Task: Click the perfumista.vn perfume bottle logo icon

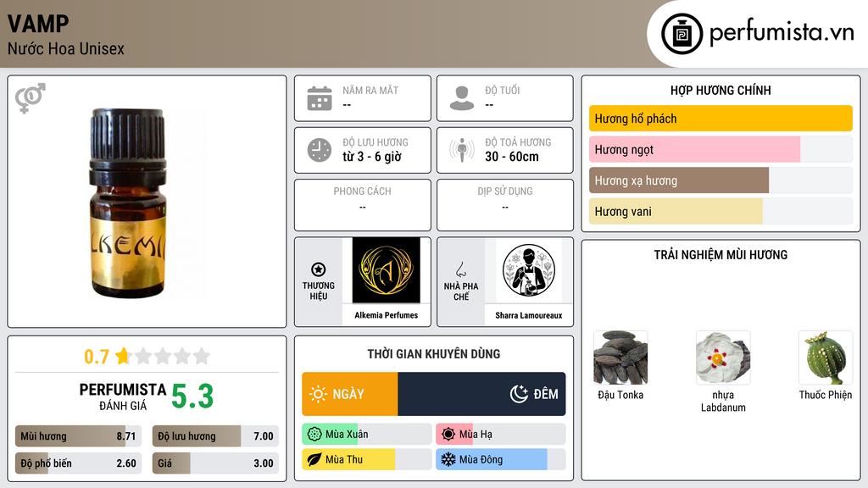Action: pyautogui.click(x=682, y=34)
